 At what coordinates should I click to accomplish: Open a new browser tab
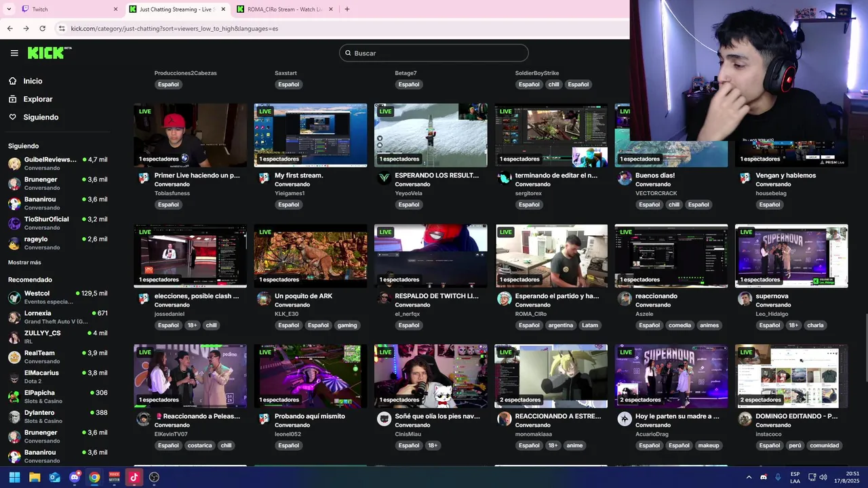(x=347, y=9)
